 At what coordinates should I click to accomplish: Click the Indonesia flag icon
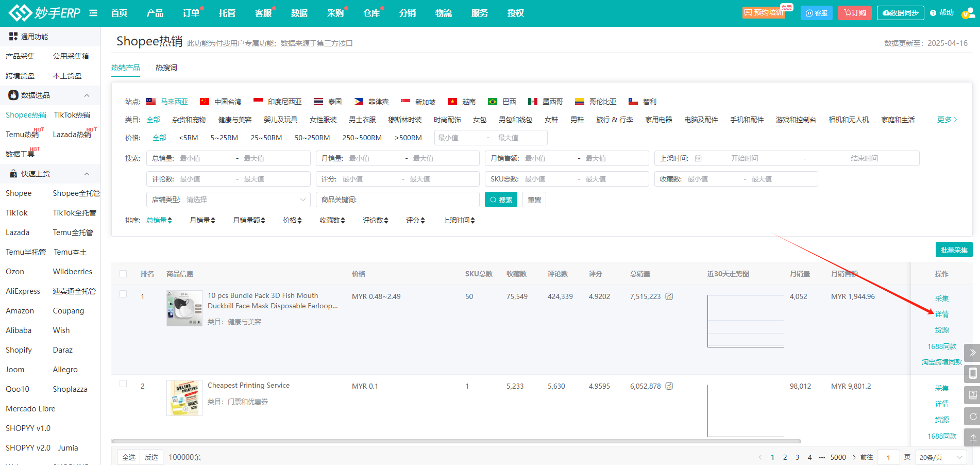(x=258, y=102)
